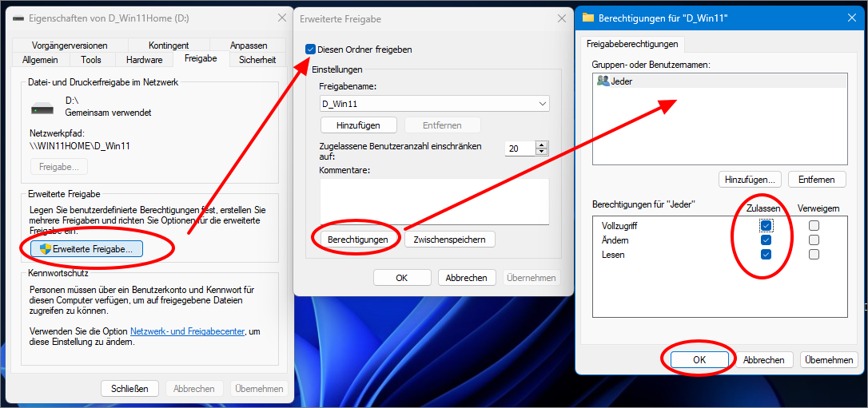Viewport: 868px width, 408px height.
Task: Switch to the Kontingent tab
Action: point(169,46)
